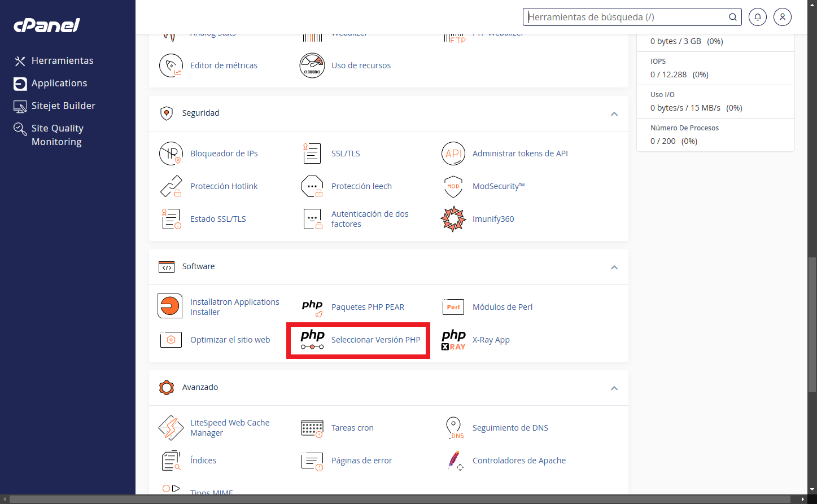Click the Administrar tokens de API link
817x504 pixels.
pos(519,154)
